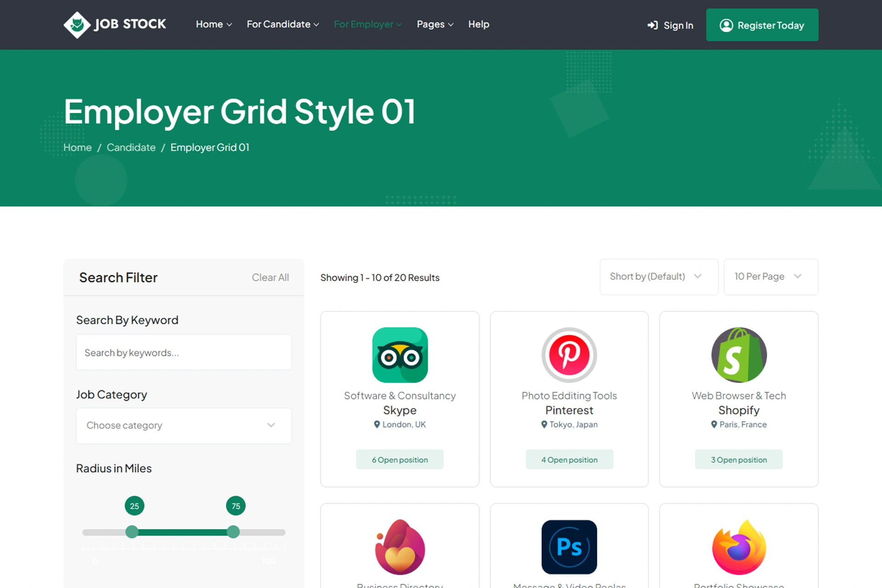Screen dimensions: 882x588
Task: Focus the Search by keywords field
Action: [x=184, y=352]
